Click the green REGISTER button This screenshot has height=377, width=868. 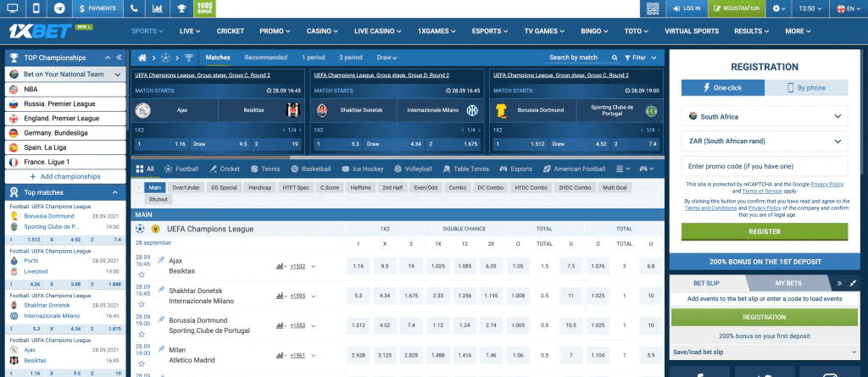(765, 231)
